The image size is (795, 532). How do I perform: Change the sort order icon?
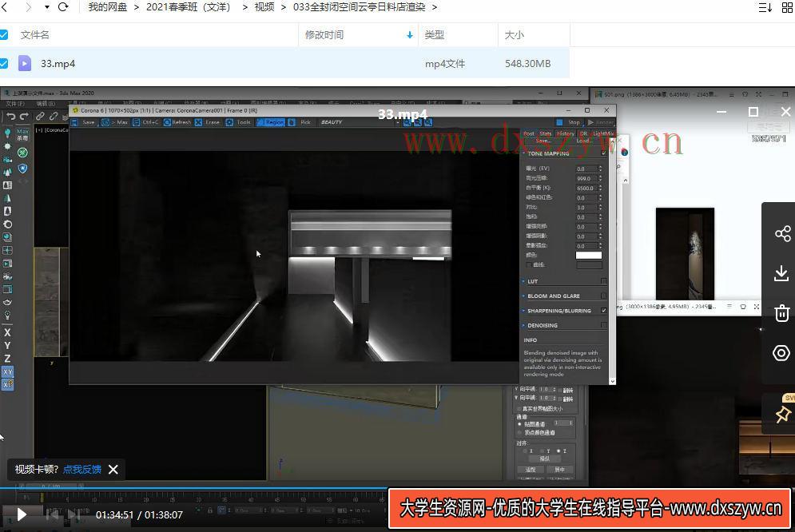(765, 7)
